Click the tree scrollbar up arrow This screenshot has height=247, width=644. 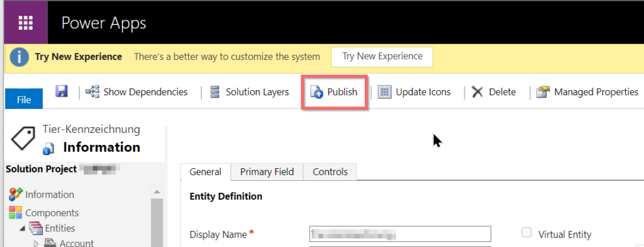157,192
